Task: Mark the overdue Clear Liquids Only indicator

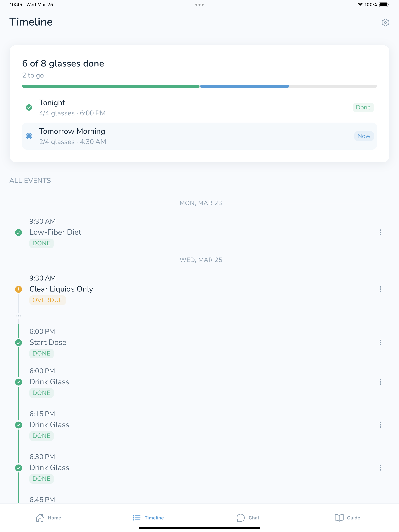Action: tap(19, 289)
